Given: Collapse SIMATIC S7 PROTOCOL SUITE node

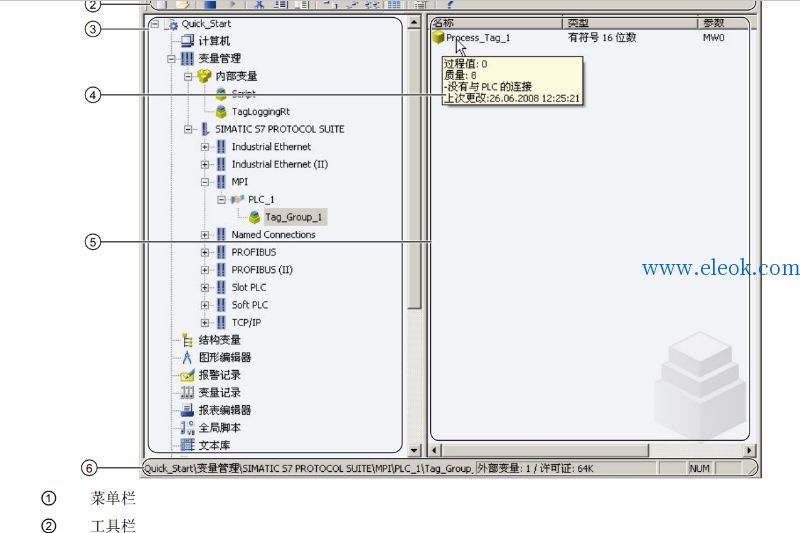Looking at the screenshot, I should click(x=188, y=130).
